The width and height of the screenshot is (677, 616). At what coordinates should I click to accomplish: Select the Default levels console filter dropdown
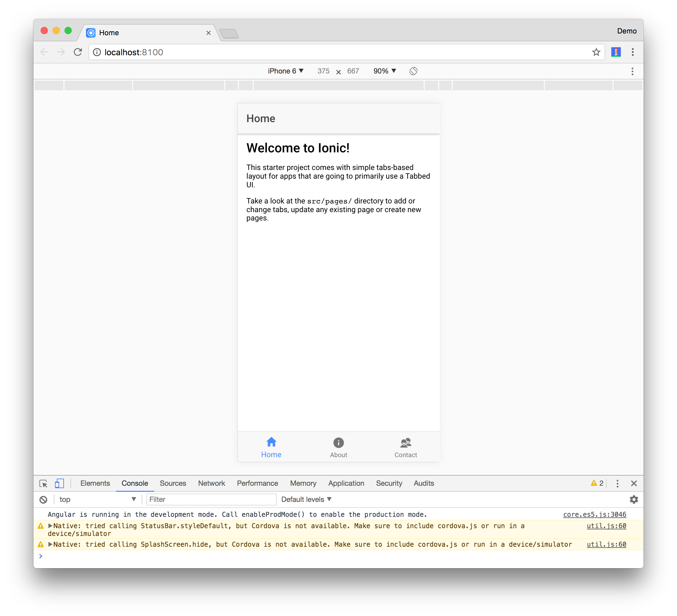coord(307,499)
